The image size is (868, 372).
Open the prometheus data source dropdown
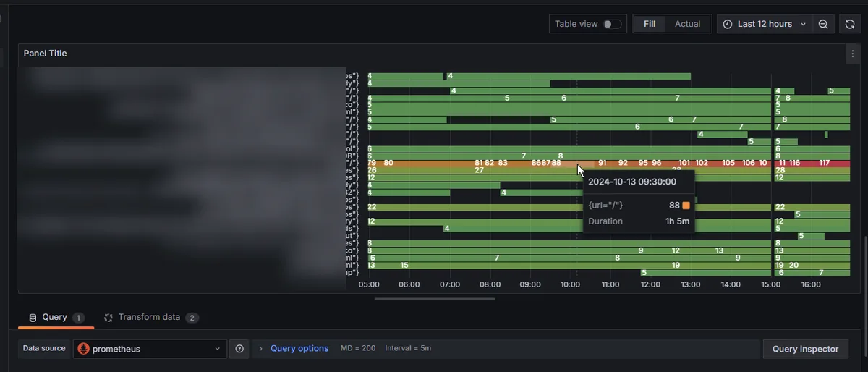click(150, 349)
